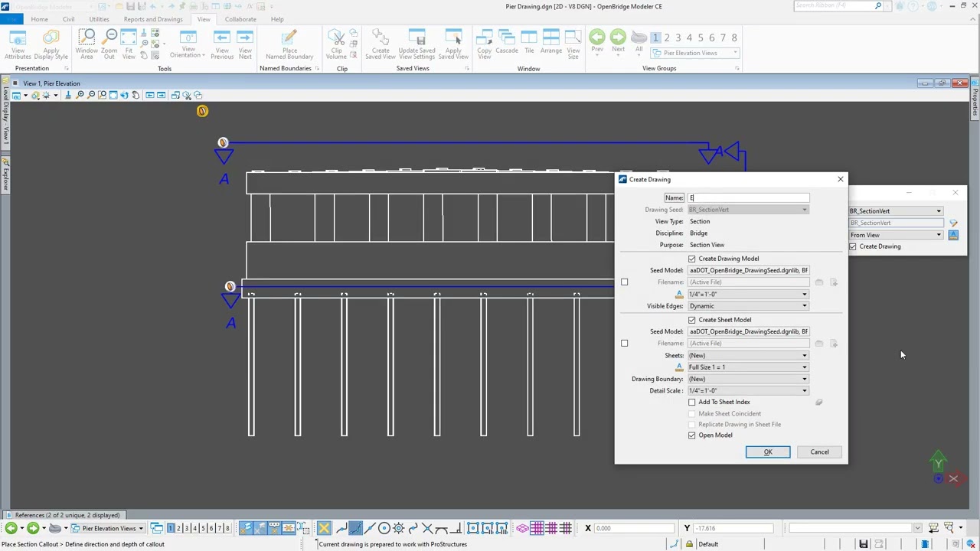Open Full Size 1 = 1 dropdown

[x=748, y=367]
